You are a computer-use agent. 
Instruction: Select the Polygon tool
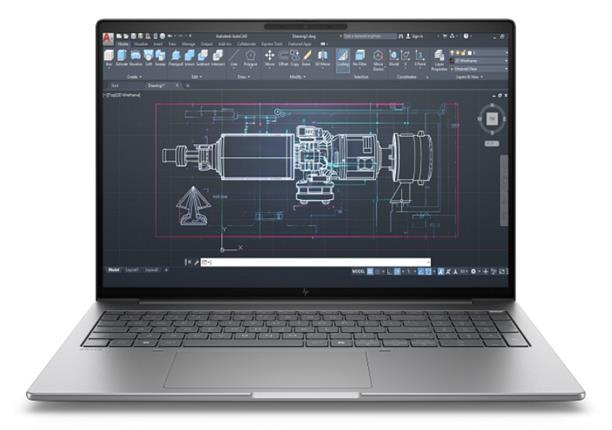[250, 58]
